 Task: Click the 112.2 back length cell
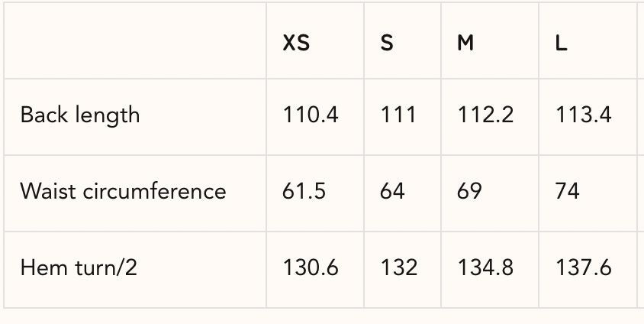[x=485, y=115]
